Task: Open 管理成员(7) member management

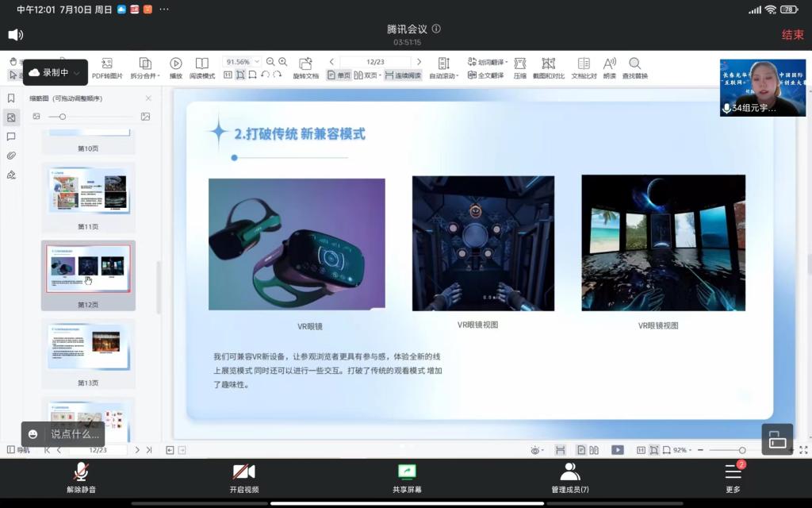Action: click(x=569, y=478)
